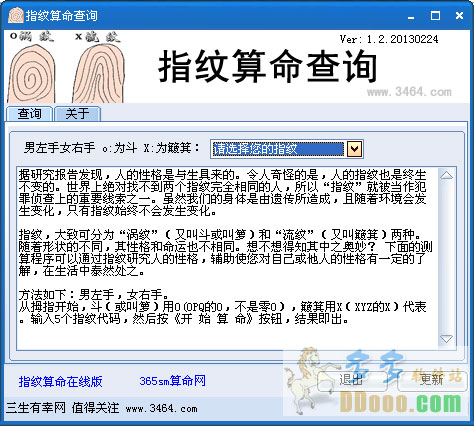Click the fingerprint app icon in title bar

click(x=16, y=15)
